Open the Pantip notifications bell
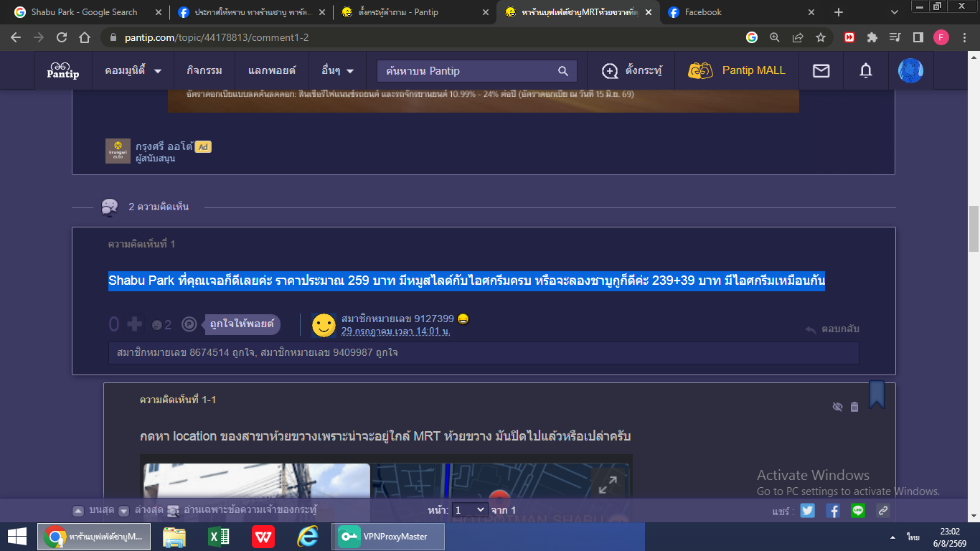The image size is (980, 551). (866, 70)
